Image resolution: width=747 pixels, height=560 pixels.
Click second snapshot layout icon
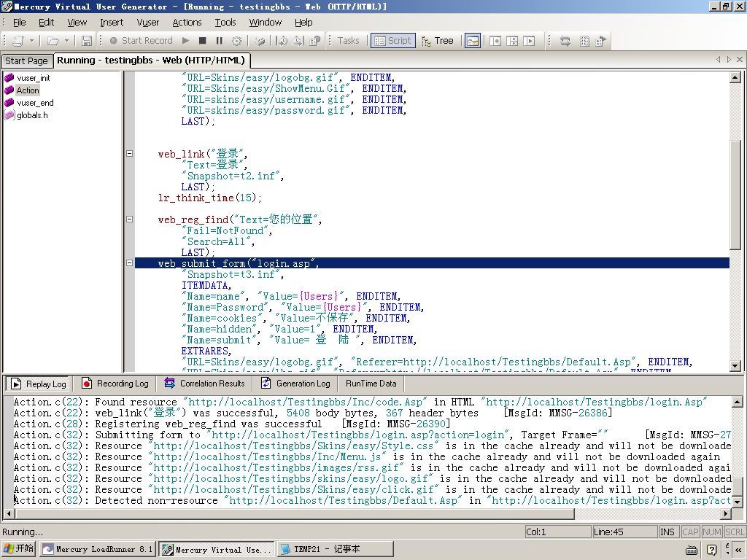512,41
